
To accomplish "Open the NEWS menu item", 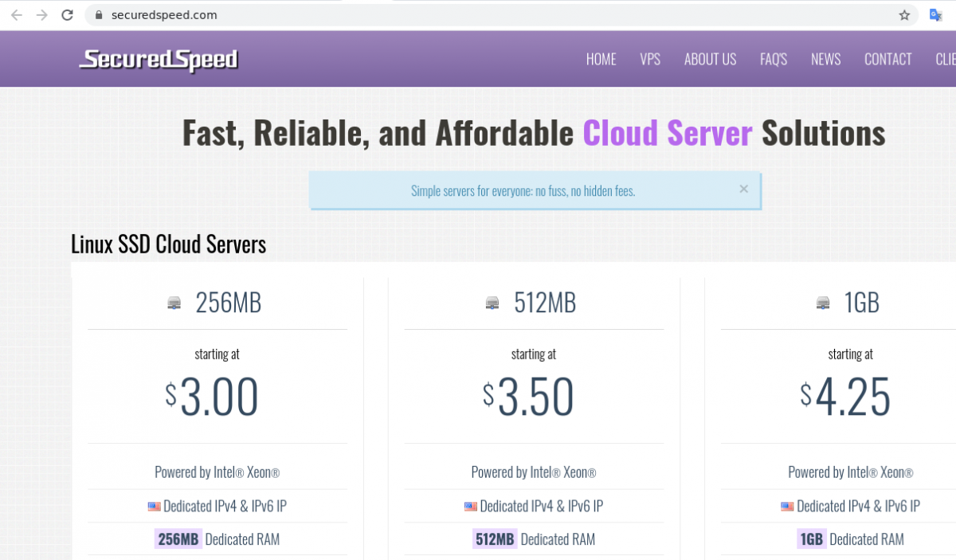I will [x=826, y=59].
